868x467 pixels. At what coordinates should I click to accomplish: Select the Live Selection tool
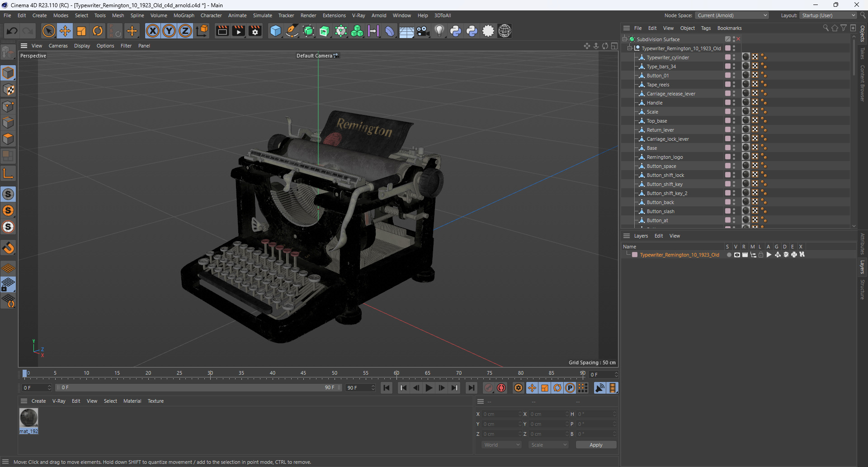tap(48, 31)
